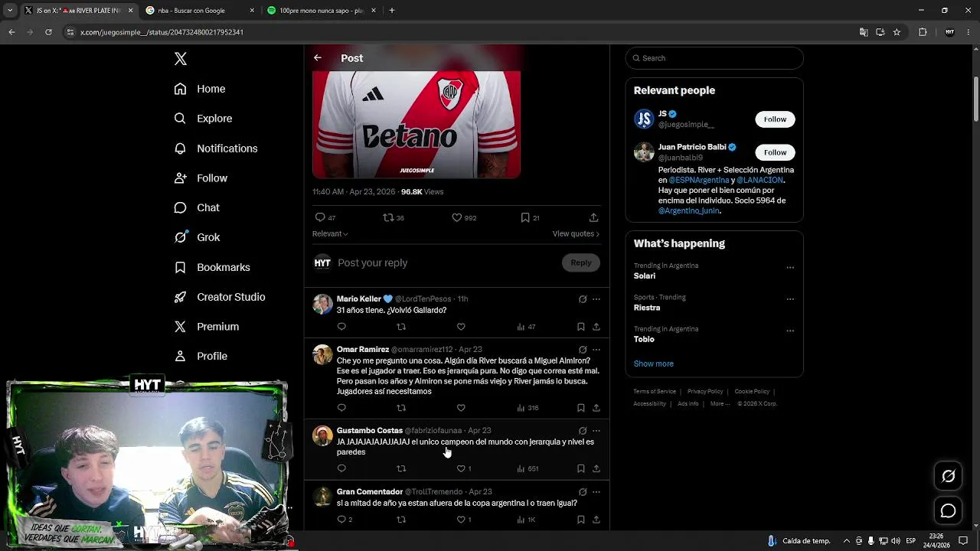Open Profile in the sidebar

(x=201, y=356)
